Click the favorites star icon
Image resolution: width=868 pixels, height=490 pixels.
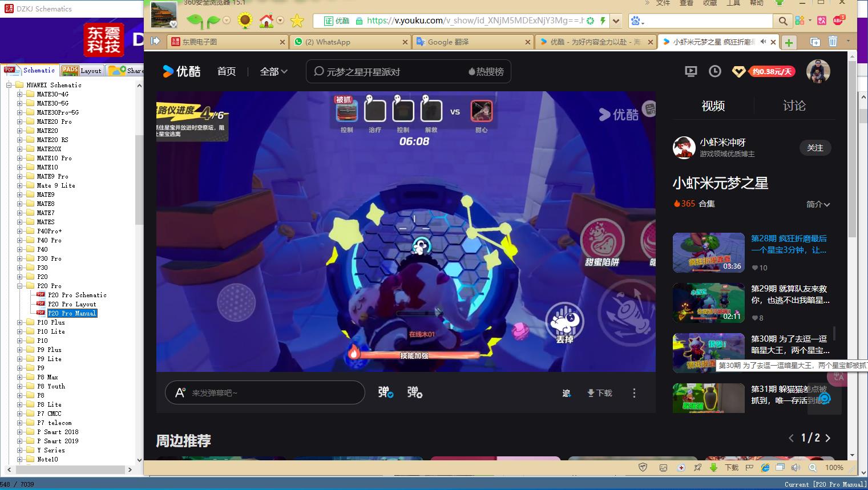point(297,21)
